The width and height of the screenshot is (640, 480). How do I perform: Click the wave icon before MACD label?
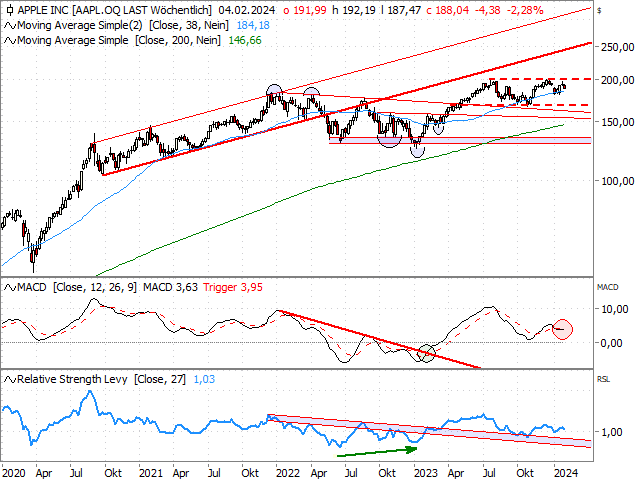(x=10, y=288)
